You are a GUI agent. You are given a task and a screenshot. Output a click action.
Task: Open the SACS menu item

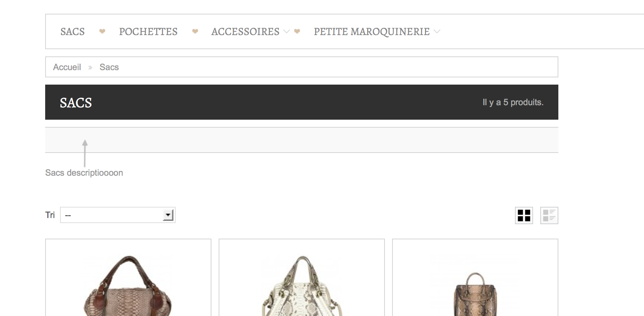point(73,32)
